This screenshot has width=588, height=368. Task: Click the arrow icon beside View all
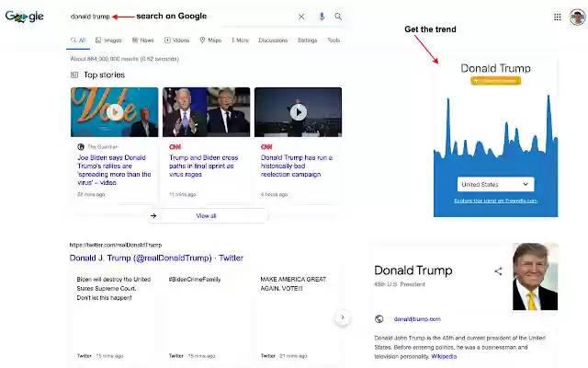coord(153,216)
